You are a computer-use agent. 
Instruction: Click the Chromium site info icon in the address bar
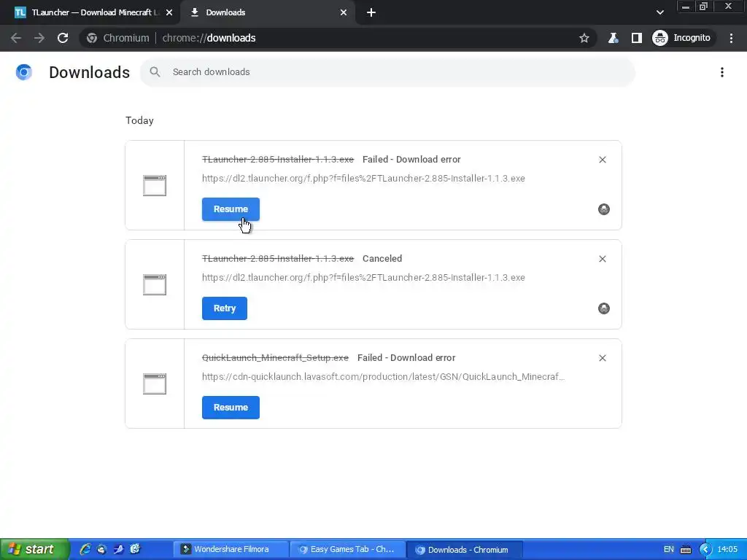click(92, 38)
